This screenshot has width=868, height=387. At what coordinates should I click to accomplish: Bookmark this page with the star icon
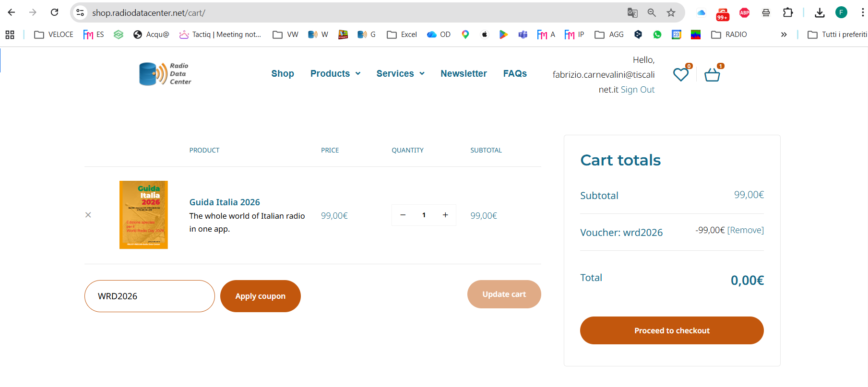pos(671,13)
